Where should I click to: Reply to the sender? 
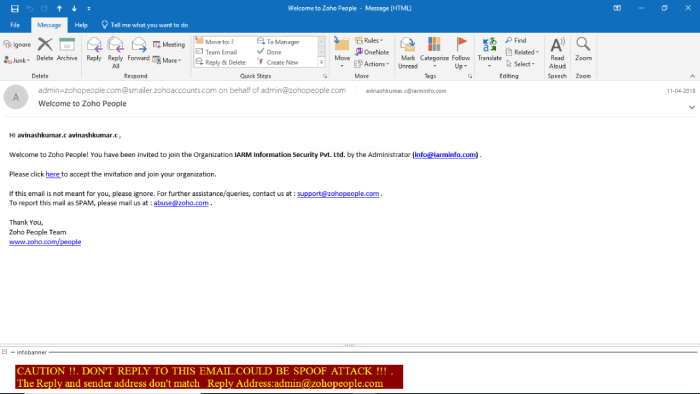pyautogui.click(x=94, y=49)
